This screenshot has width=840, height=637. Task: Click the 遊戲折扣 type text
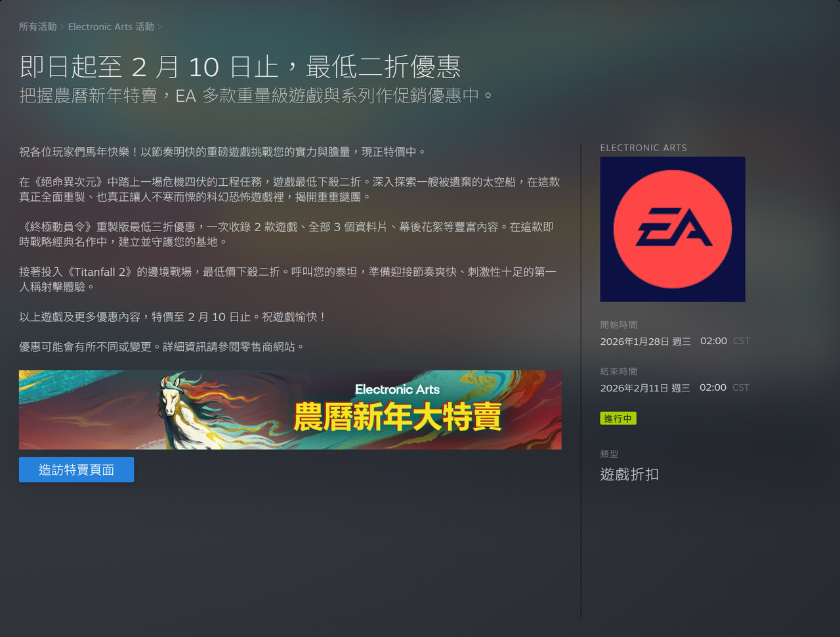[x=629, y=474]
